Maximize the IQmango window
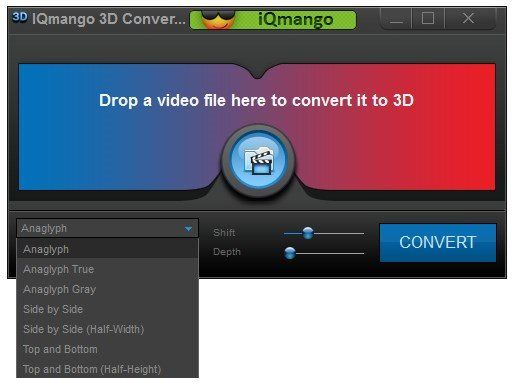This screenshot has height=386, width=518. (428, 19)
